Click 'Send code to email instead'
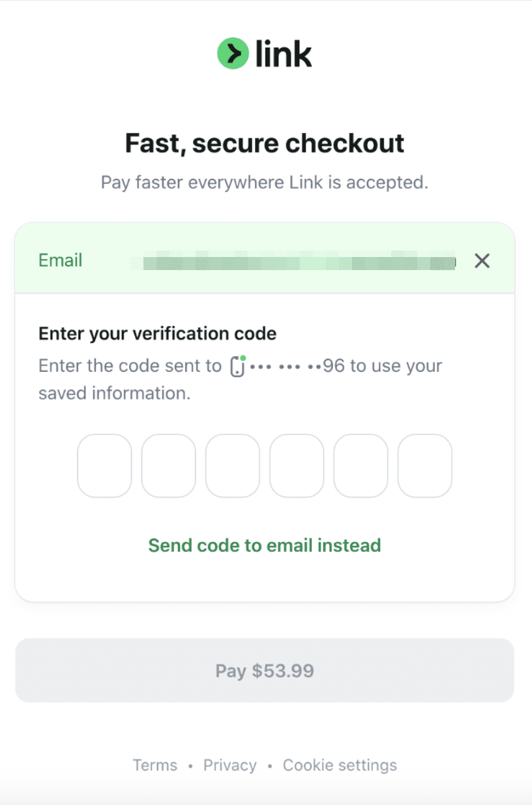The width and height of the screenshot is (532, 805). 265,545
